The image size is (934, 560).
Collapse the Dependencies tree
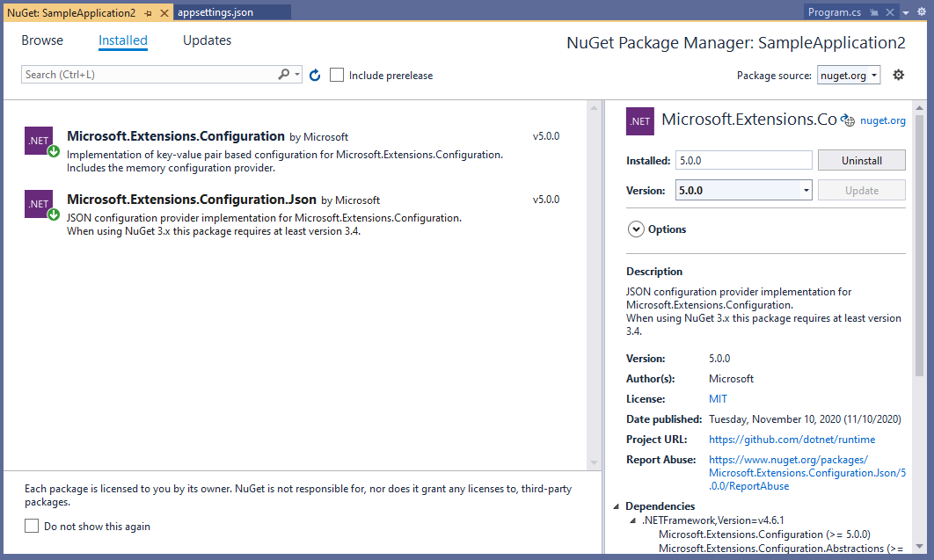(617, 506)
